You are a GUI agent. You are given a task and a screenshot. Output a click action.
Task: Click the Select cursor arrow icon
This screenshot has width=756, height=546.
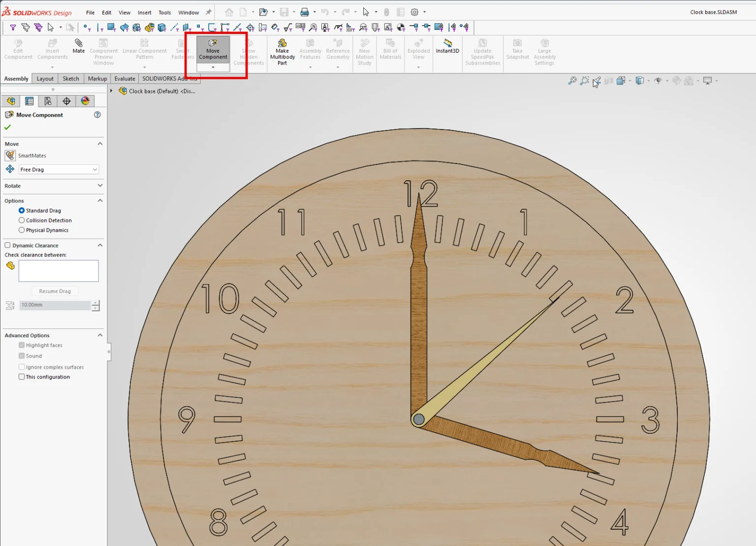click(x=366, y=12)
